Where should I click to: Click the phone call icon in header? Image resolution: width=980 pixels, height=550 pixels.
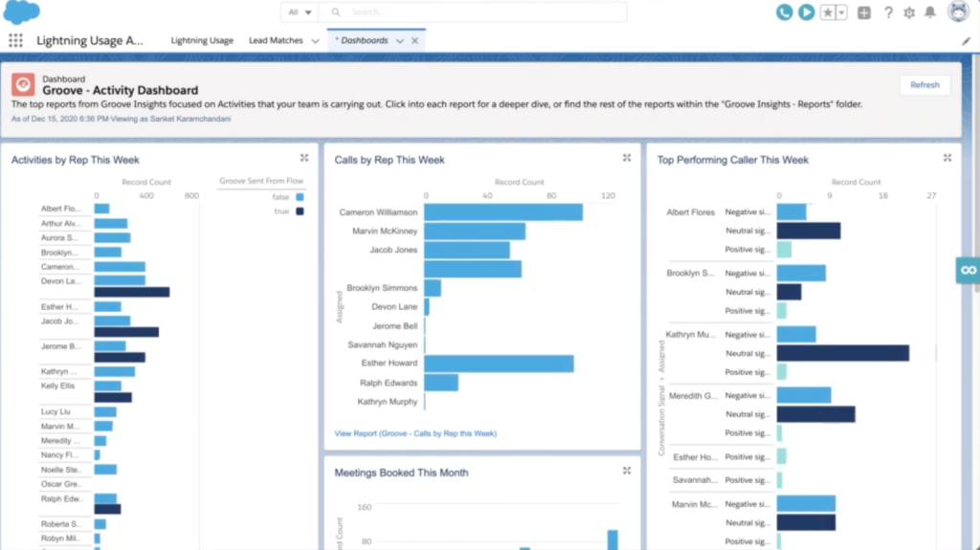(784, 11)
